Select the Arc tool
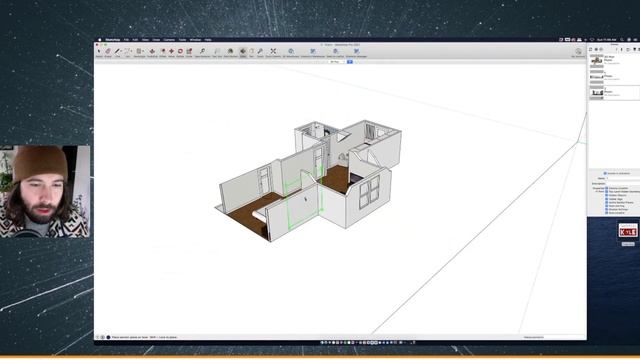Screen dimensions: 640x360 pyautogui.click(x=127, y=51)
